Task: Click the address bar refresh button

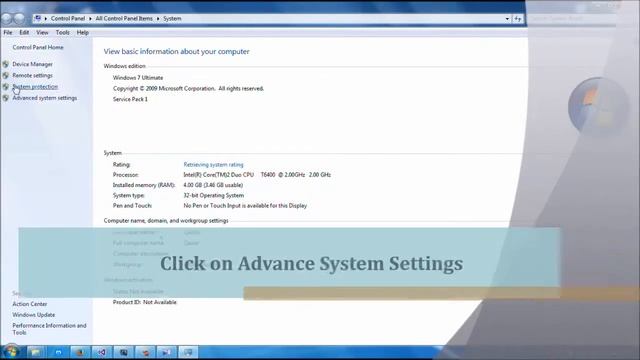Action: [518, 19]
